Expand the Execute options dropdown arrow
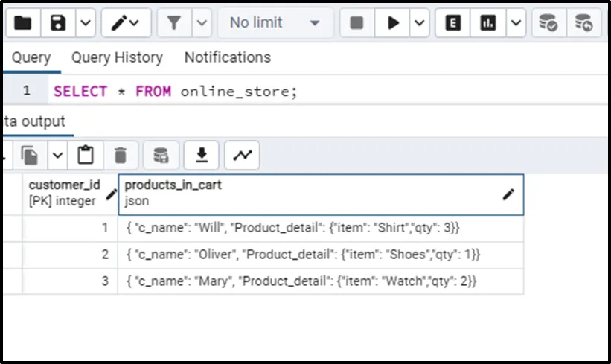The width and height of the screenshot is (611, 364). (x=420, y=23)
